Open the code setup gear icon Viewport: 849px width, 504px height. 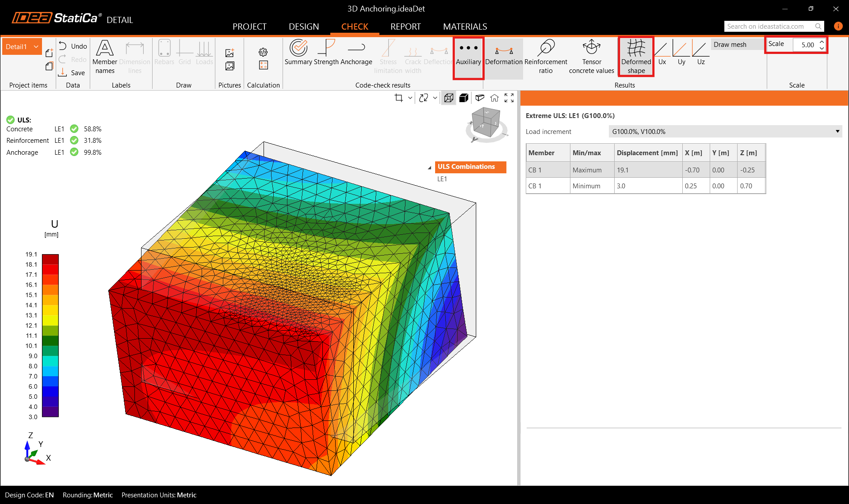(x=263, y=52)
